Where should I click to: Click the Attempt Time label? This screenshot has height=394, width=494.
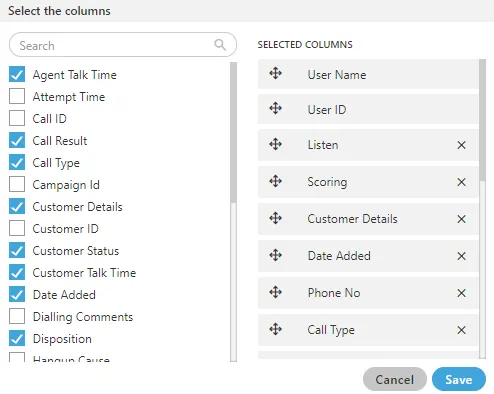tap(69, 97)
